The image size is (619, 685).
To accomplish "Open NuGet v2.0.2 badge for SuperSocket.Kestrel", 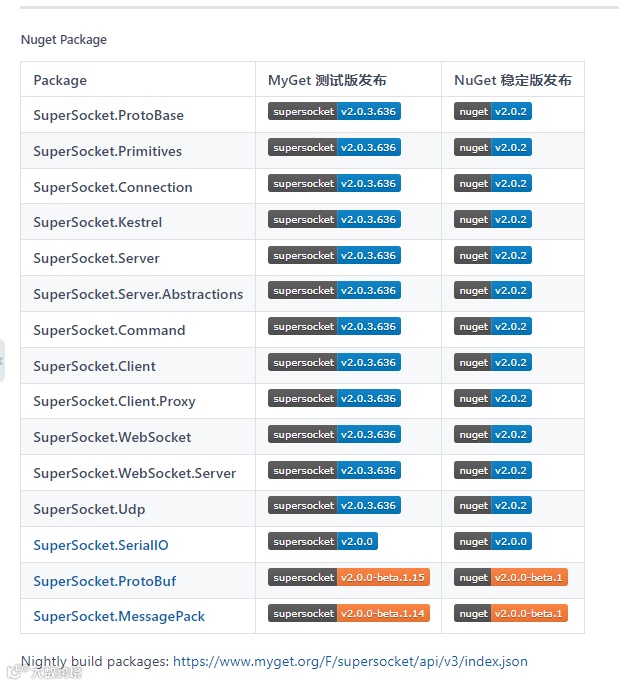I will point(492,220).
